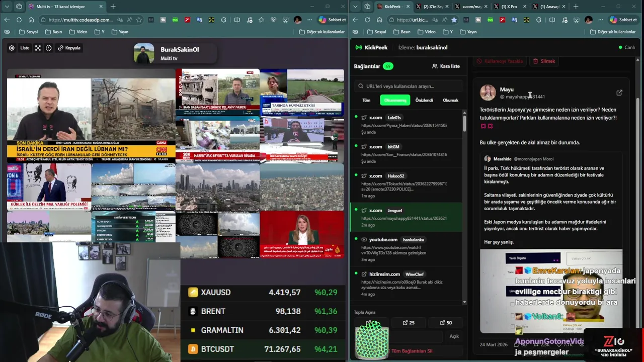Open x.com link from Hakoo52
This screenshot has height=362, width=644.
pos(407,186)
